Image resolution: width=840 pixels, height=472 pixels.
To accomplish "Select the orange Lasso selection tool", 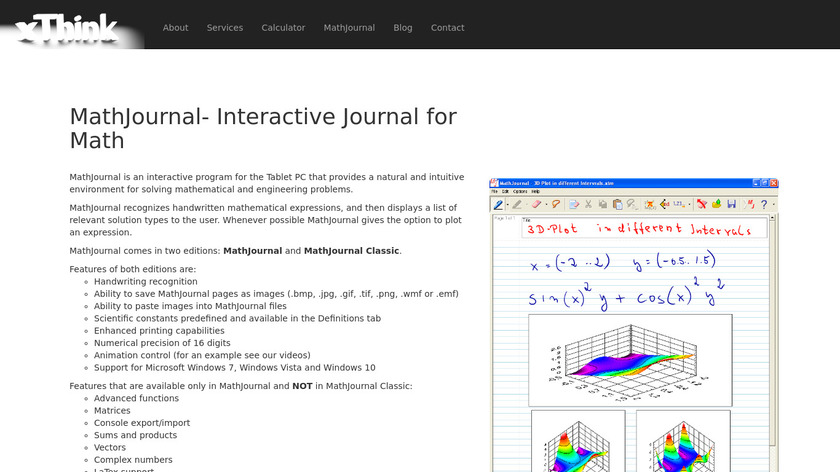I will click(556, 204).
